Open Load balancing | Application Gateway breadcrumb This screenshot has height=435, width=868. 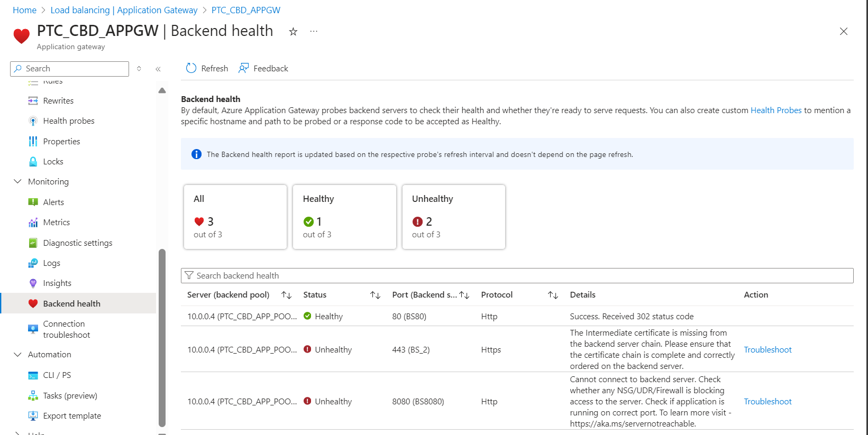pos(124,10)
